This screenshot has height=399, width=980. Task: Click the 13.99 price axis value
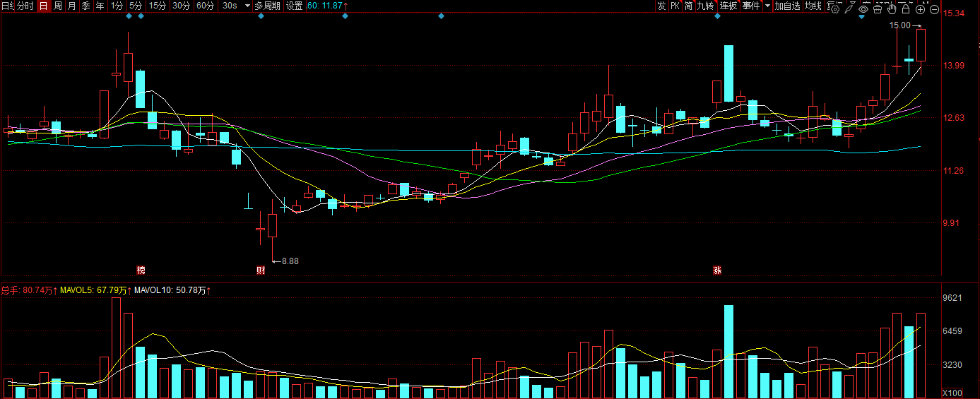[x=955, y=66]
